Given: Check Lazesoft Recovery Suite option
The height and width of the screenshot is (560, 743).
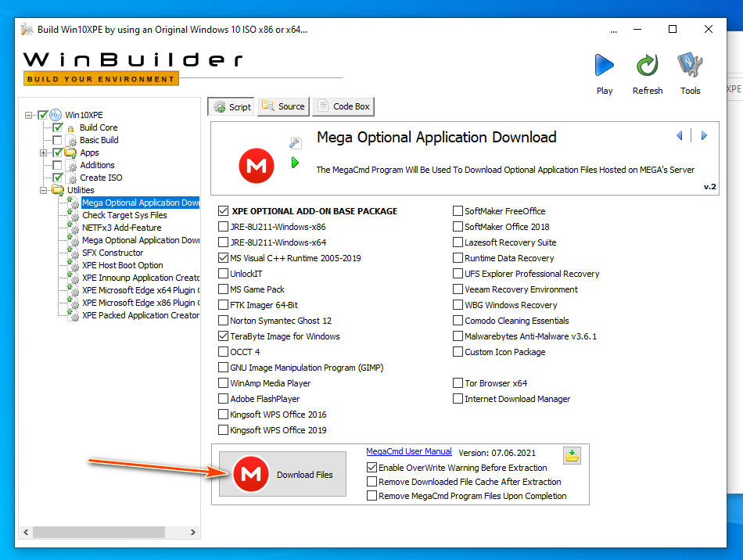Looking at the screenshot, I should click(458, 242).
